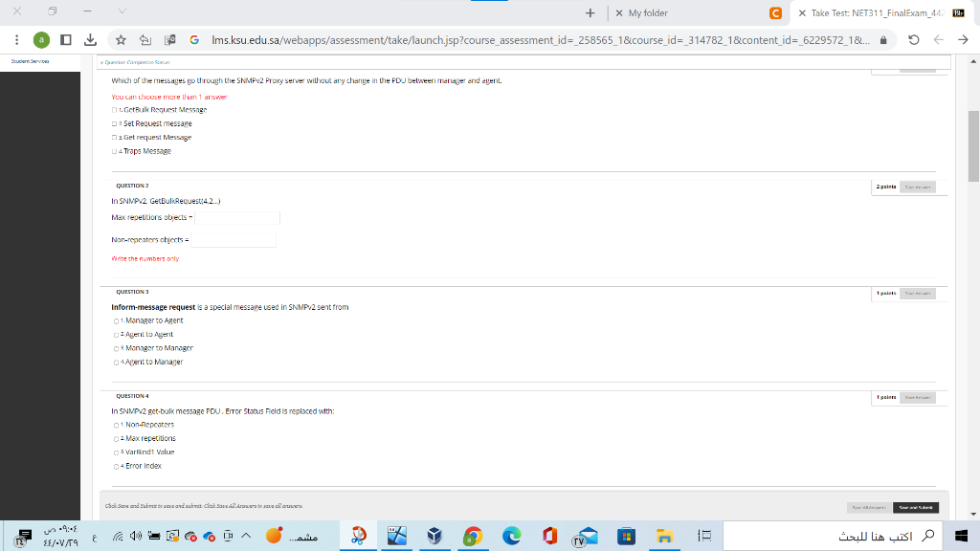The image size is (980, 551).
Task: Open Microsoft Store from the taskbar
Action: (626, 536)
